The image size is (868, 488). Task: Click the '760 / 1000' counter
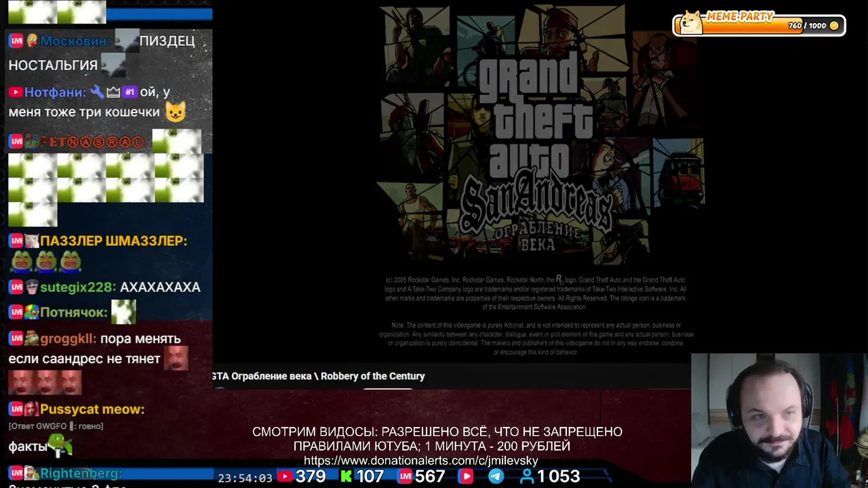807,26
